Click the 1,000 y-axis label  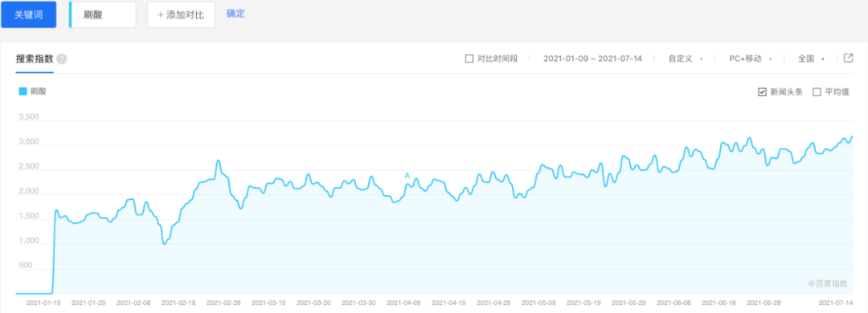coord(28,241)
